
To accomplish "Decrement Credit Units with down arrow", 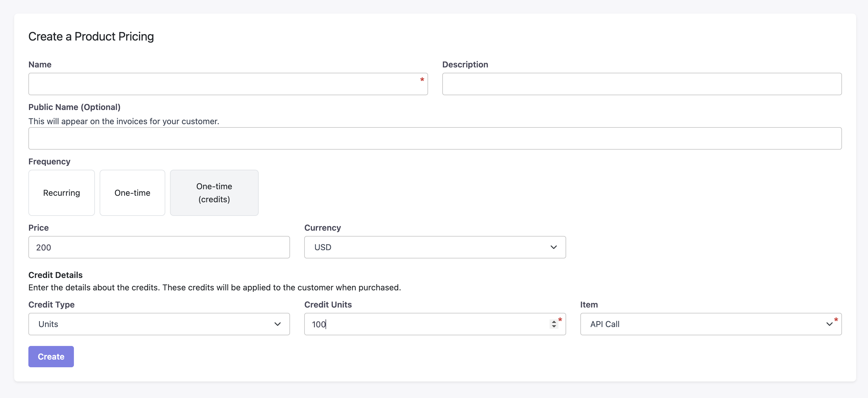I will pyautogui.click(x=554, y=326).
